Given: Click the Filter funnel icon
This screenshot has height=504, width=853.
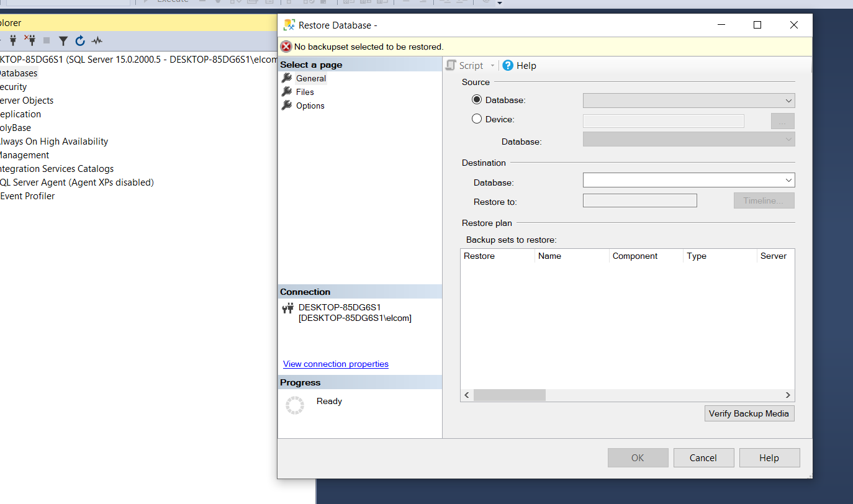Looking at the screenshot, I should pyautogui.click(x=63, y=41).
